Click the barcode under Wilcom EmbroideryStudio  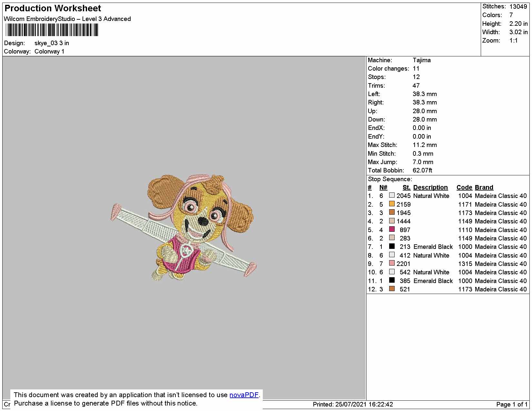pos(52,30)
